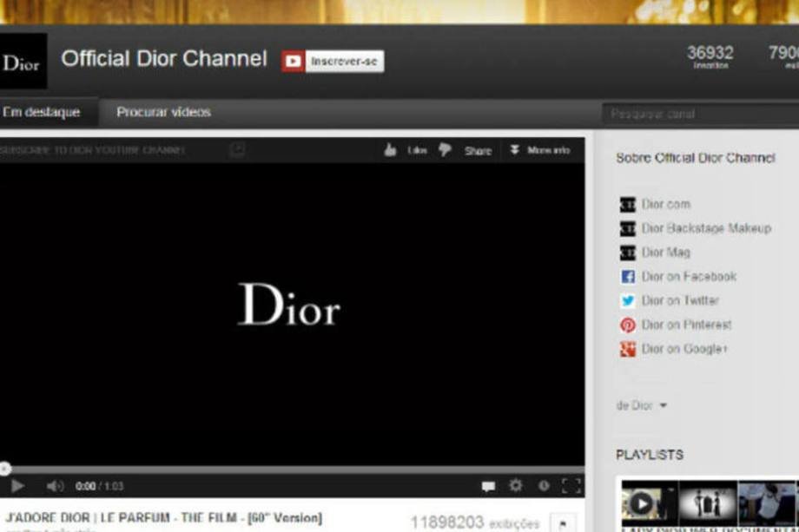Open Dior on Twitter link
The width and height of the screenshot is (799, 532).
(680, 300)
